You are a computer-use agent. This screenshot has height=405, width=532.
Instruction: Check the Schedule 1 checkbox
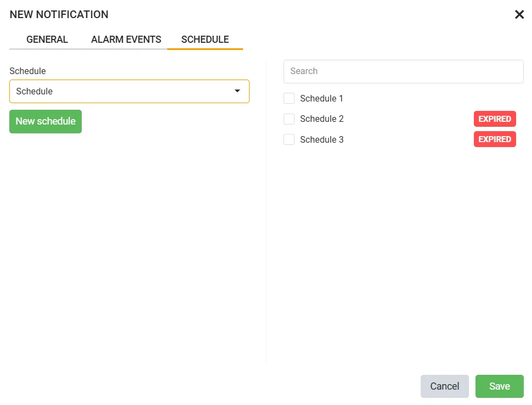(x=289, y=98)
